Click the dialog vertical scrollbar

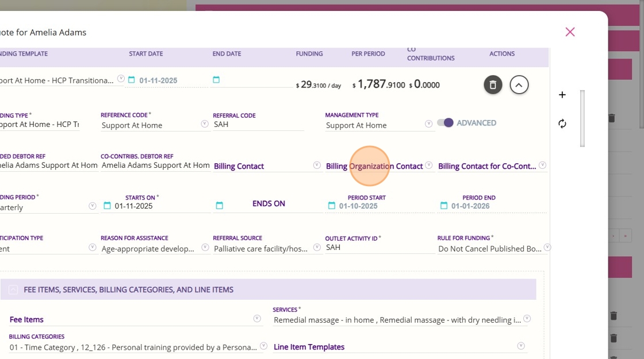coord(582,118)
